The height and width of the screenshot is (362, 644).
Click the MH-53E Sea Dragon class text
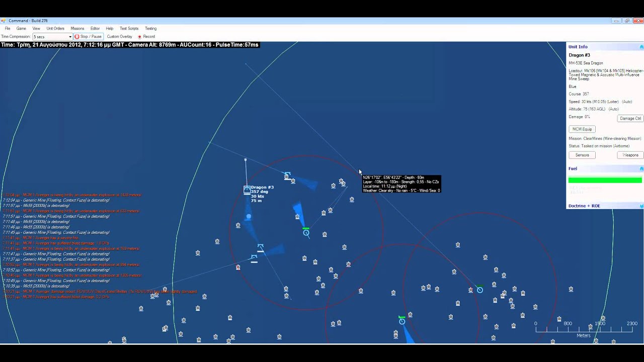tap(586, 63)
